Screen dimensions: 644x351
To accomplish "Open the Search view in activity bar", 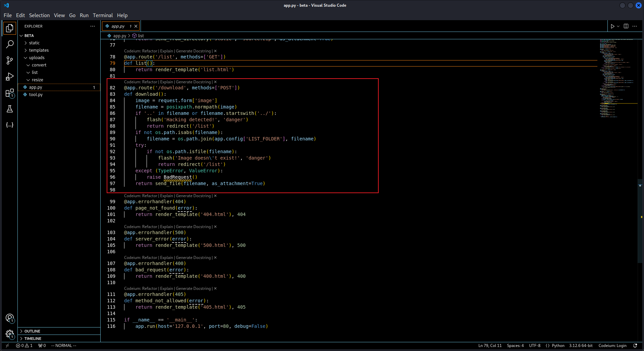I will point(10,44).
